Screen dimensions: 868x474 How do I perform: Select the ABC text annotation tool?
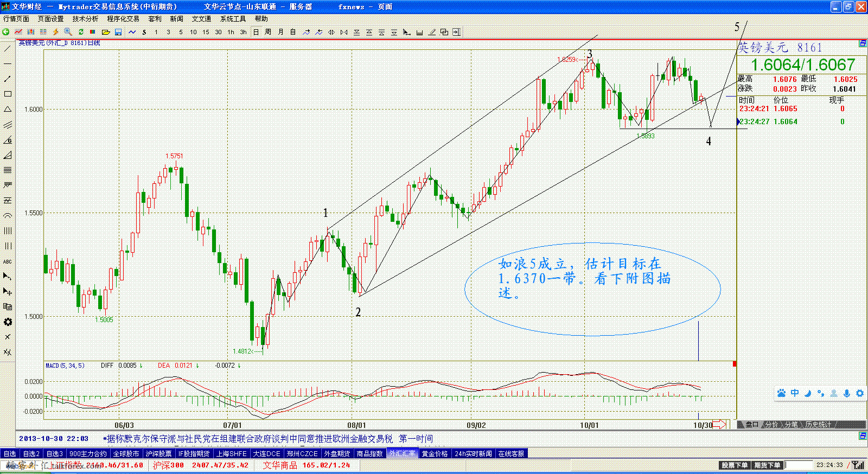click(x=8, y=261)
